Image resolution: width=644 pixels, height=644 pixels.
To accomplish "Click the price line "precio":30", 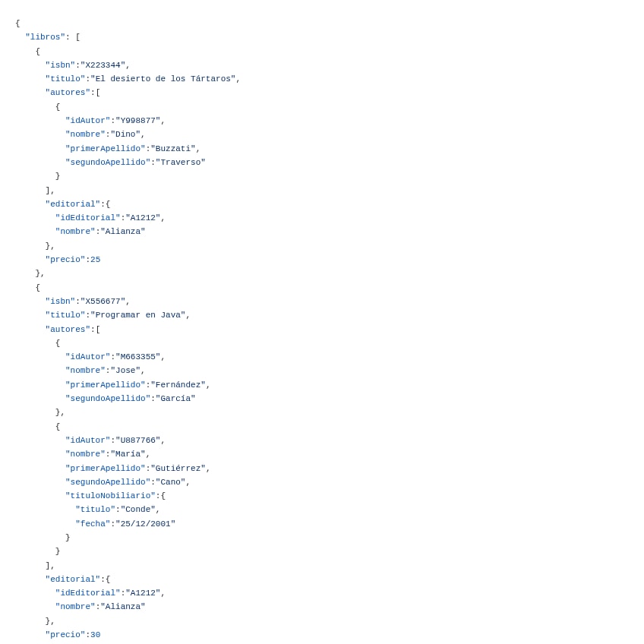I will point(73,635).
